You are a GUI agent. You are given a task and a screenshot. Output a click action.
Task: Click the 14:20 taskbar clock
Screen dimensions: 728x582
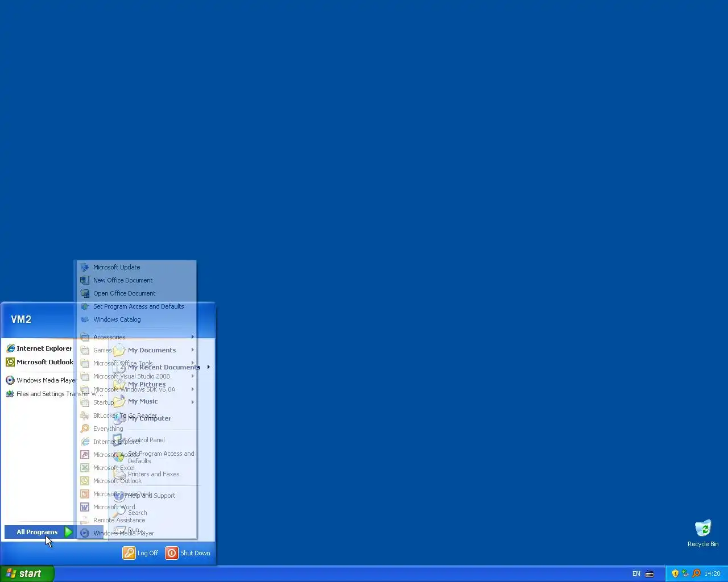(x=712, y=574)
